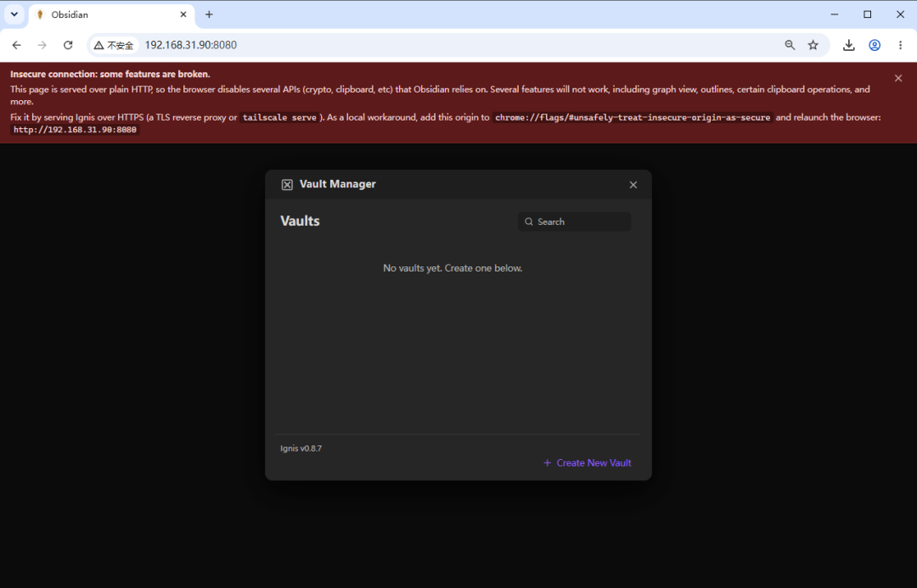Click the chrome://flags code snippet
This screenshot has height=588, width=917.
click(x=633, y=117)
